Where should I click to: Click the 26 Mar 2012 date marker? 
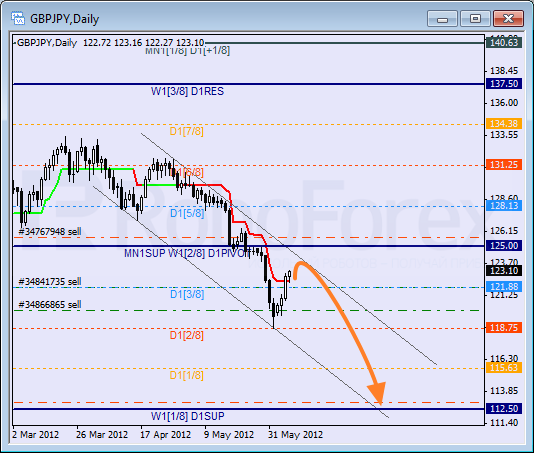point(102,435)
